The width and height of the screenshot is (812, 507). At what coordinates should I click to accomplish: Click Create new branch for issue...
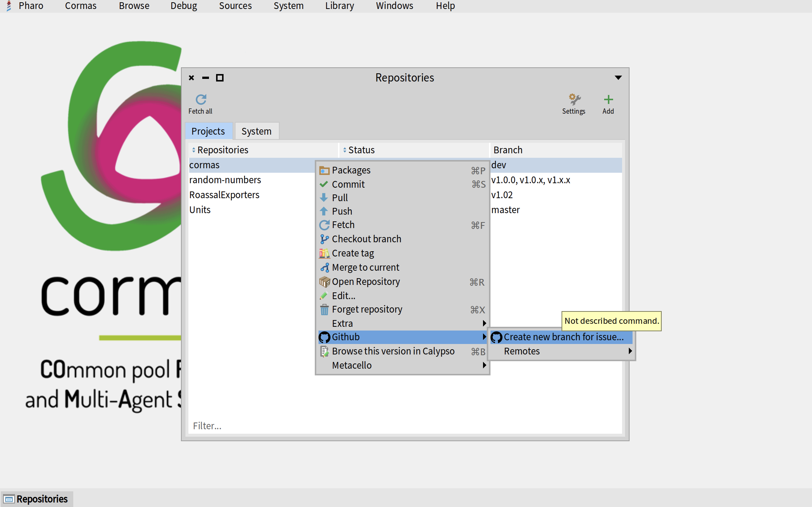pos(563,337)
